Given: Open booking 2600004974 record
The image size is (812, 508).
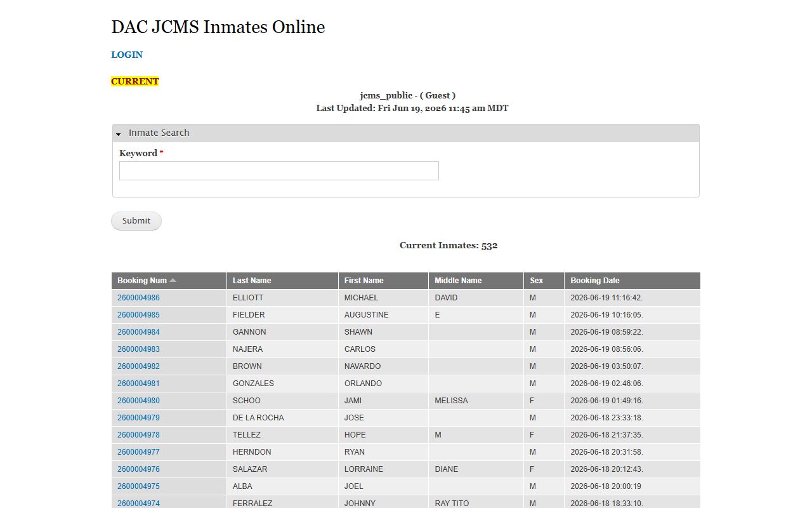Looking at the screenshot, I should click(x=138, y=504).
